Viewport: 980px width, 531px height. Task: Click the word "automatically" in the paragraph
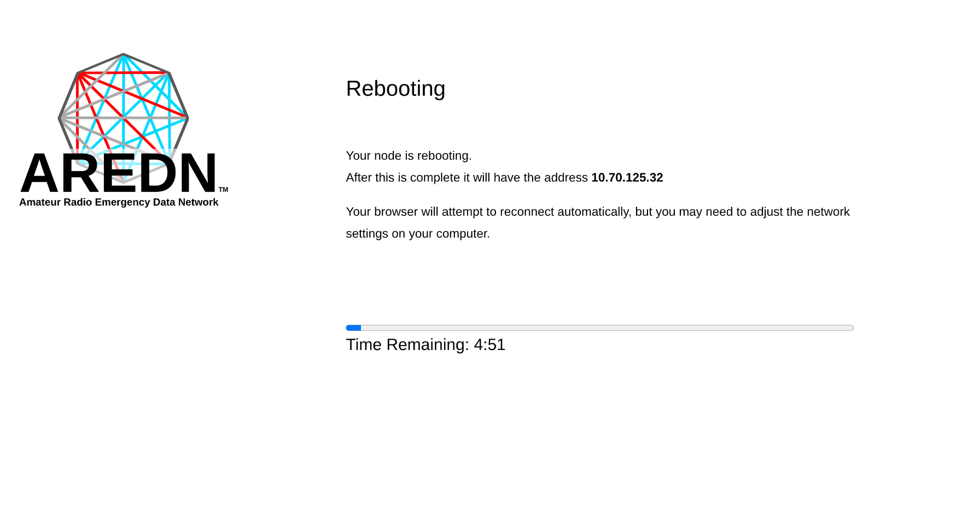pyautogui.click(x=593, y=212)
